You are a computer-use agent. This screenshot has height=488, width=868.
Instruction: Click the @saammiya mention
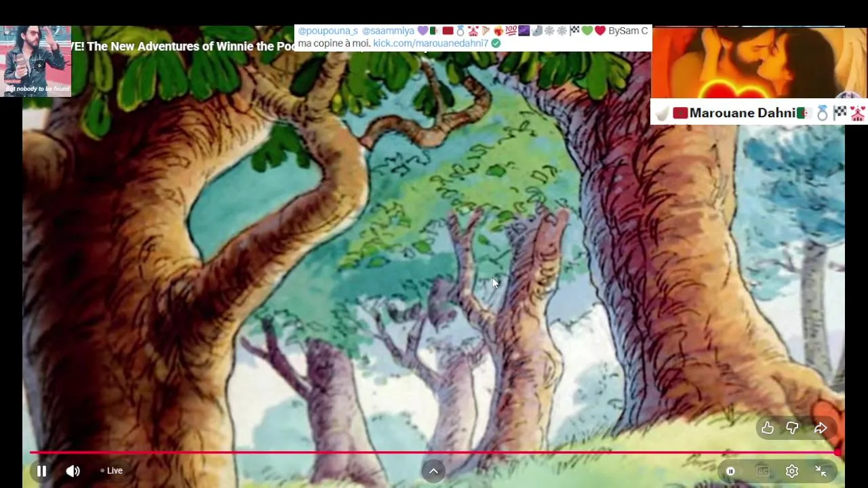388,31
